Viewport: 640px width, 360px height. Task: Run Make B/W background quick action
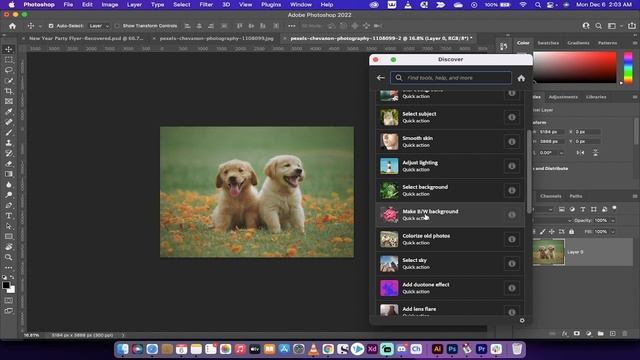coord(450,215)
